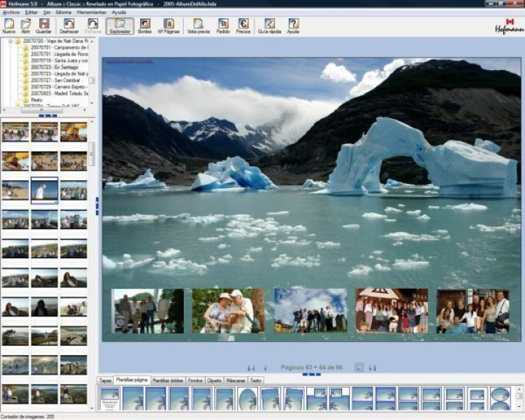Click the Nº Páginas icon
This screenshot has width=525, height=420.
point(168,26)
